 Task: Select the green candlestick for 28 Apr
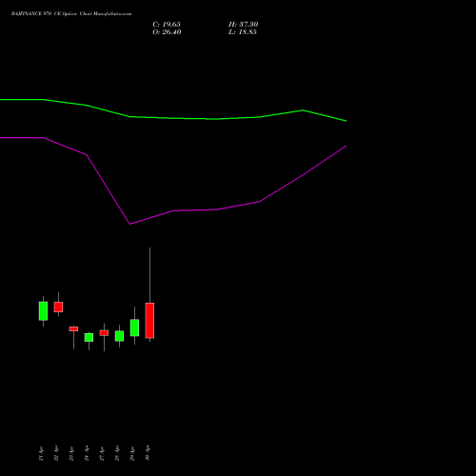[x=119, y=336]
